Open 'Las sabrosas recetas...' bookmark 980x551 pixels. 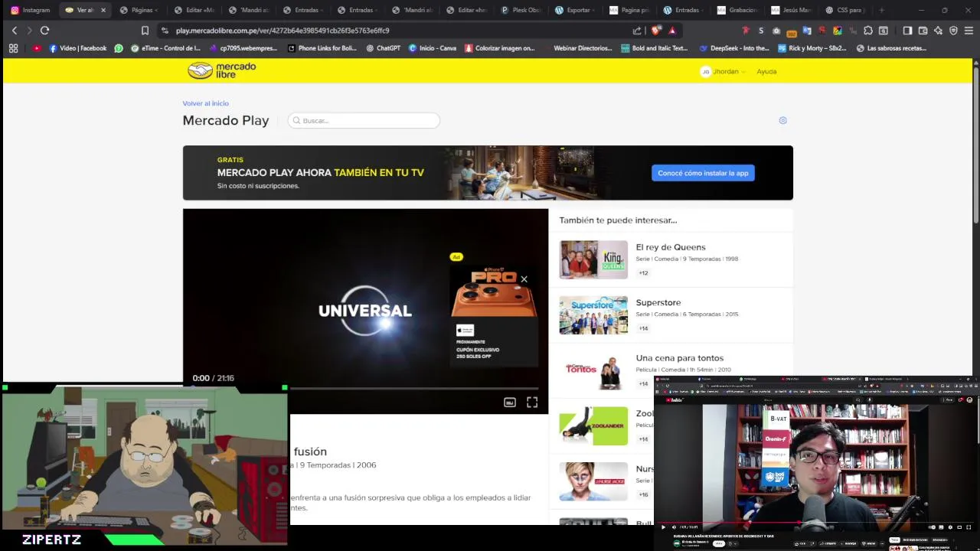coord(891,48)
